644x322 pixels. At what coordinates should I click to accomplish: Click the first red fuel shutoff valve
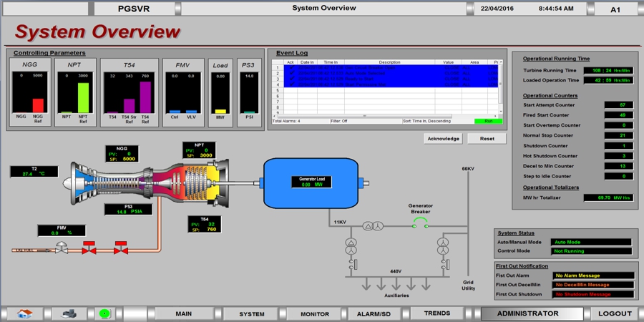(89, 249)
